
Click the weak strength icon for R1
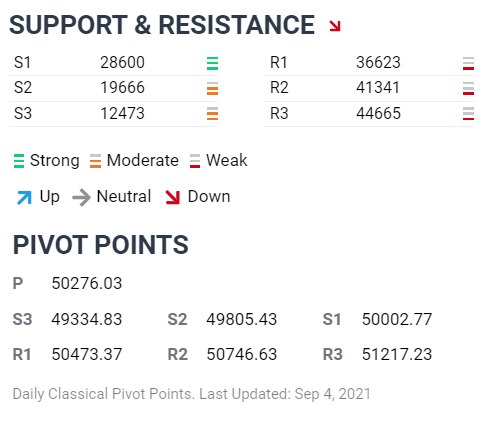tap(468, 63)
